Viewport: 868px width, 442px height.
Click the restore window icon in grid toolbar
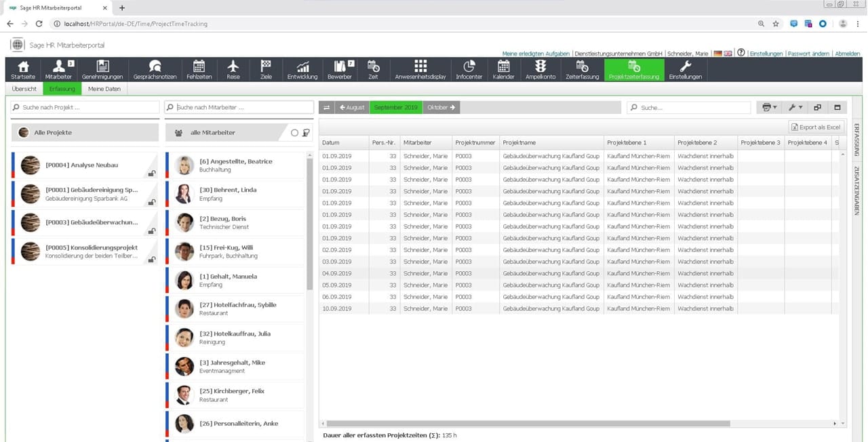[x=817, y=107]
